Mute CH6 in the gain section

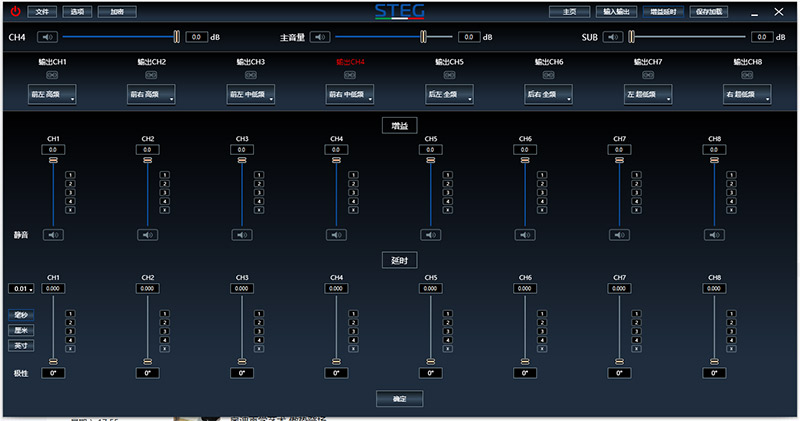click(525, 235)
